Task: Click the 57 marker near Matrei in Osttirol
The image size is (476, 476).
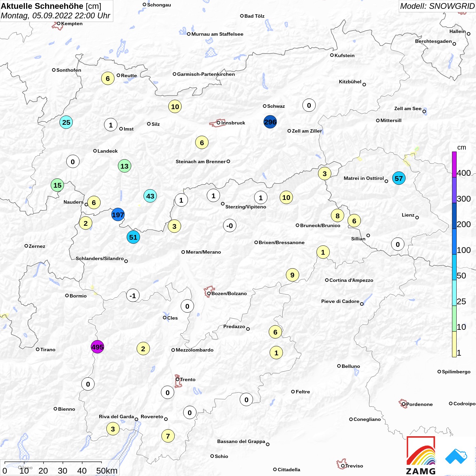Action: 399,178
